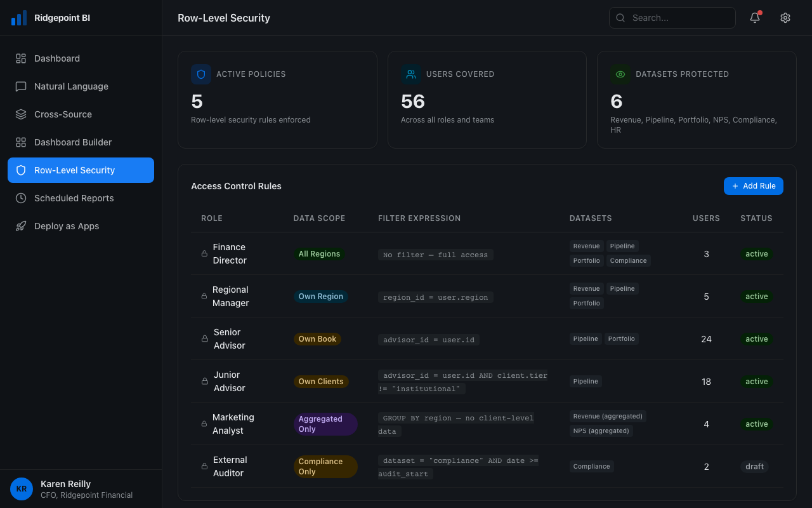The image size is (812, 508).
Task: Click the Search input field
Action: point(672,17)
